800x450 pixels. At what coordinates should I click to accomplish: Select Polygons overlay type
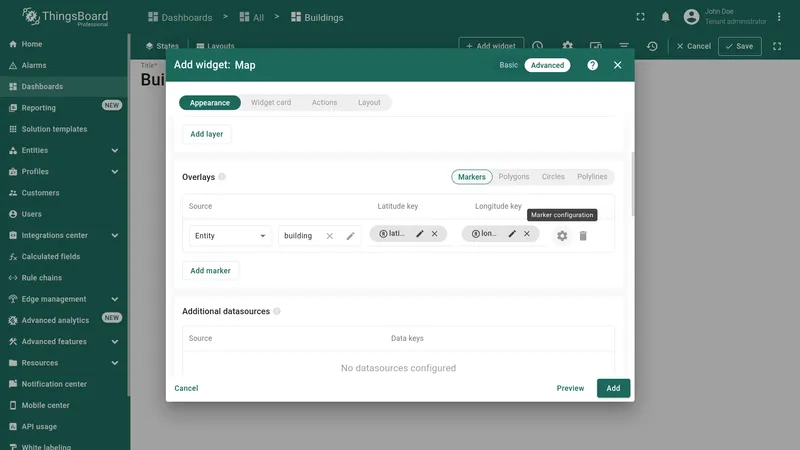514,177
